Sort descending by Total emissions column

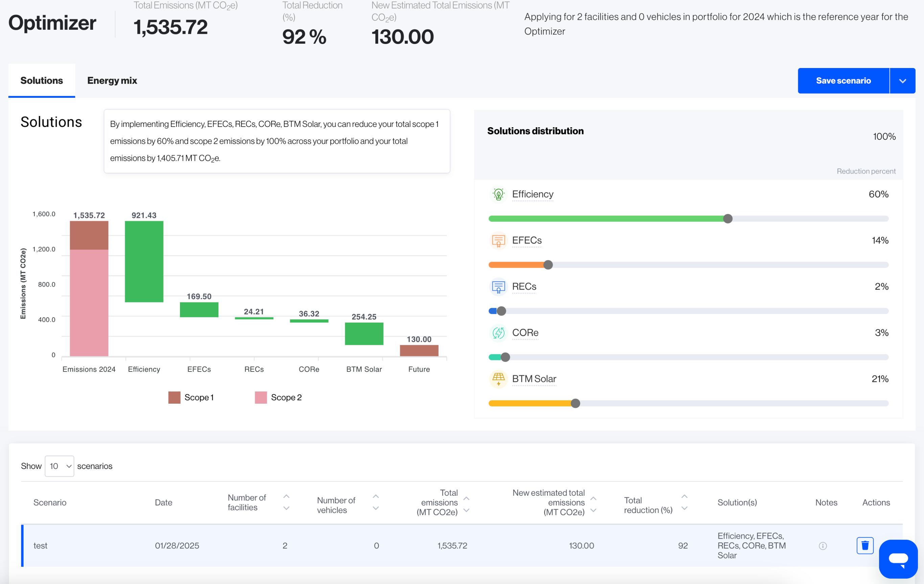[466, 510]
